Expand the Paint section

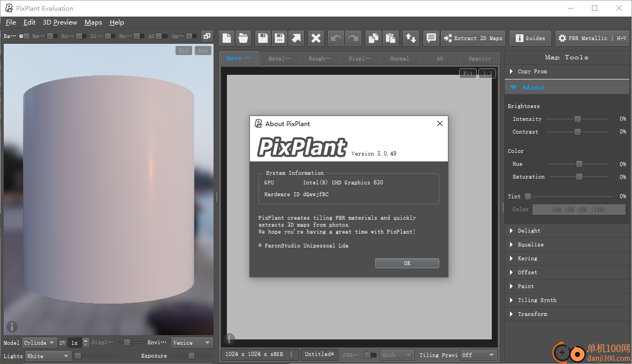point(567,286)
